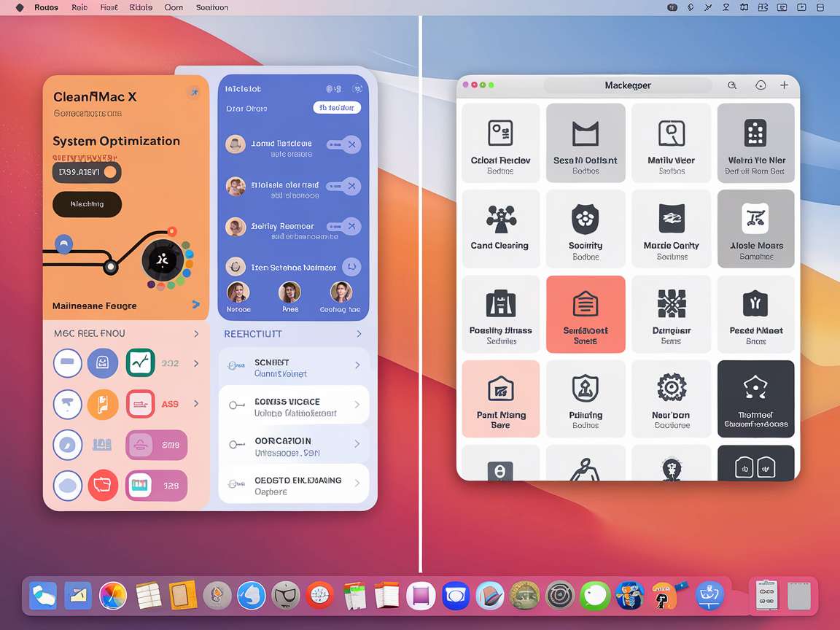Image resolution: width=840 pixels, height=630 pixels.
Task: Click the search icon in Mackeeper toolbar
Action: 732,85
